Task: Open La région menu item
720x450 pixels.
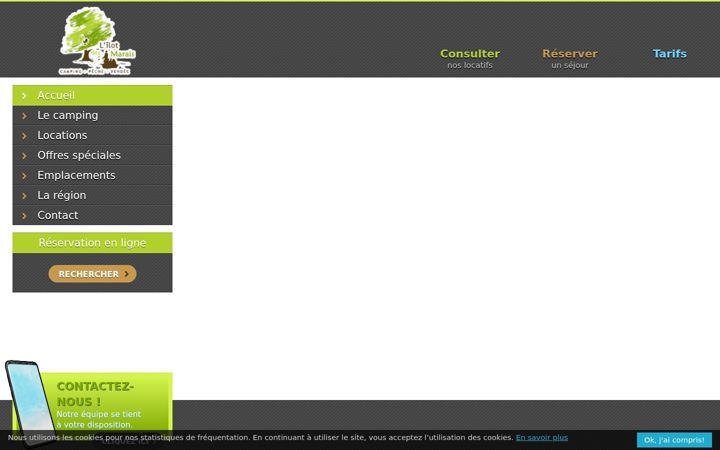Action: pos(92,195)
